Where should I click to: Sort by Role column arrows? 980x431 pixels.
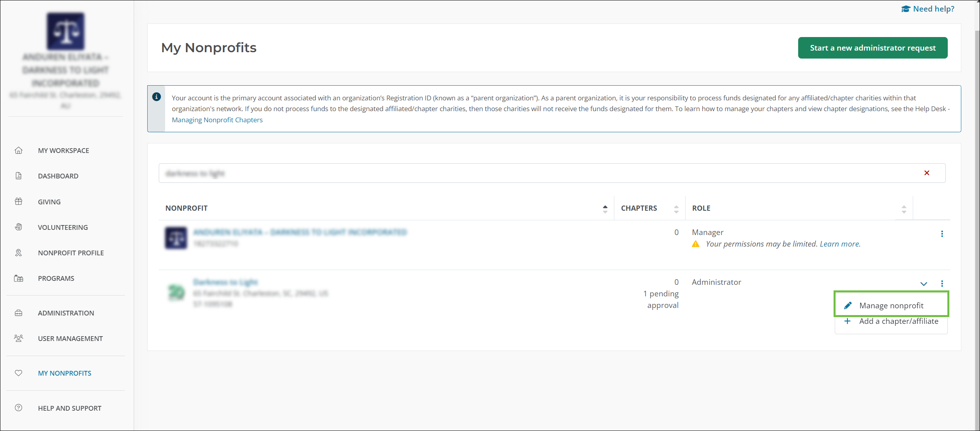coord(904,209)
